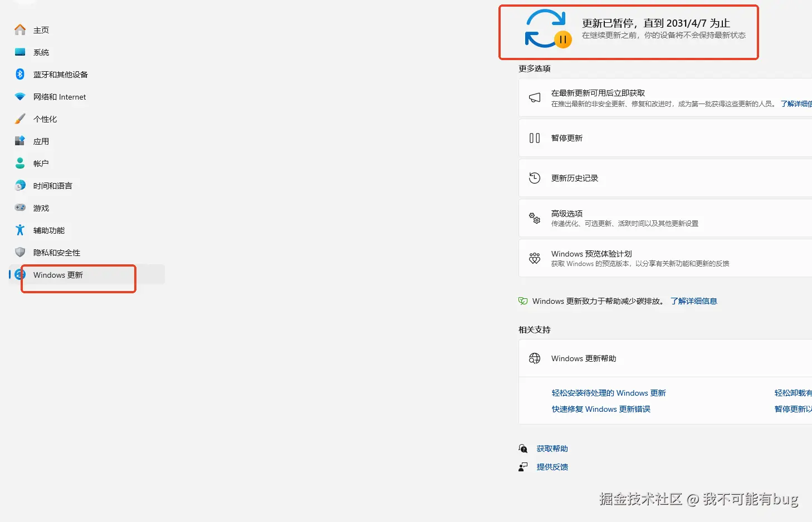Click the green leaf carbon emission icon
Image resolution: width=812 pixels, height=522 pixels.
coord(523,301)
